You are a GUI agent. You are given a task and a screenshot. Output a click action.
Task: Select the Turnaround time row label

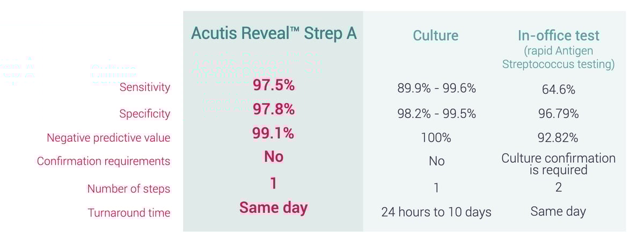coord(129,213)
